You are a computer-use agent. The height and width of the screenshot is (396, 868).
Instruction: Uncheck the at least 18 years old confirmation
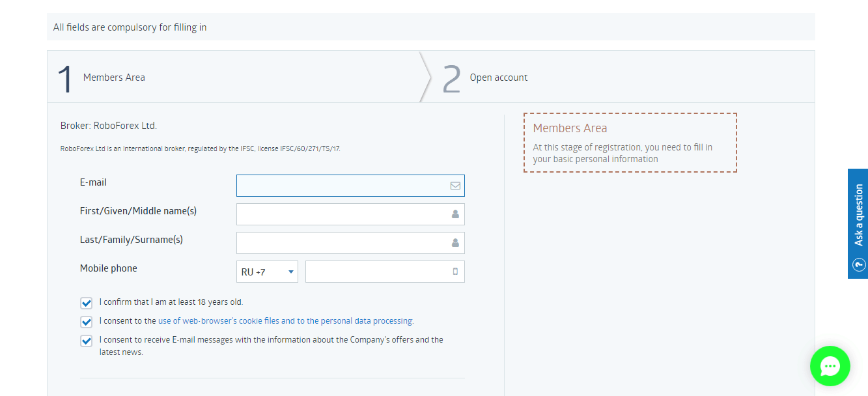(x=87, y=303)
